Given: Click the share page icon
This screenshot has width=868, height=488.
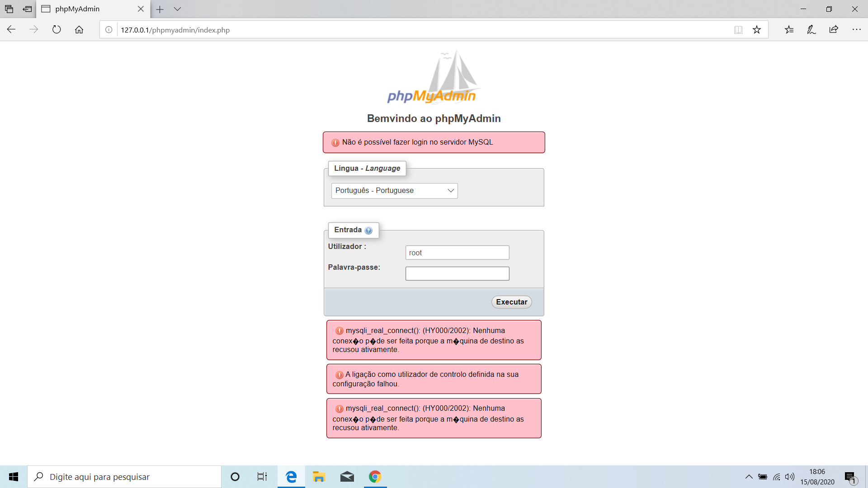Looking at the screenshot, I should tap(834, 30).
